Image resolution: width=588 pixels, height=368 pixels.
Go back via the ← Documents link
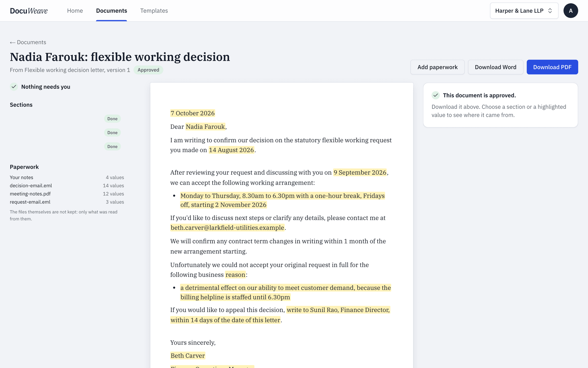[x=28, y=42]
